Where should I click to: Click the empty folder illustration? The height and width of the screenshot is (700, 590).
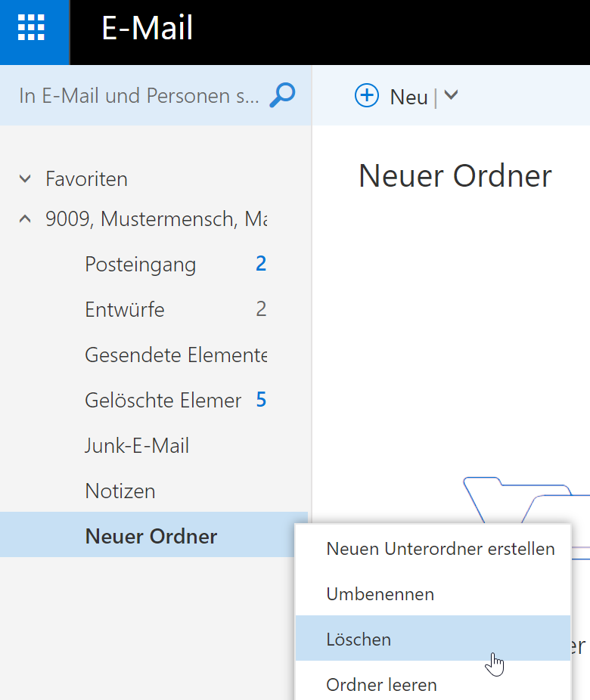click(x=526, y=500)
